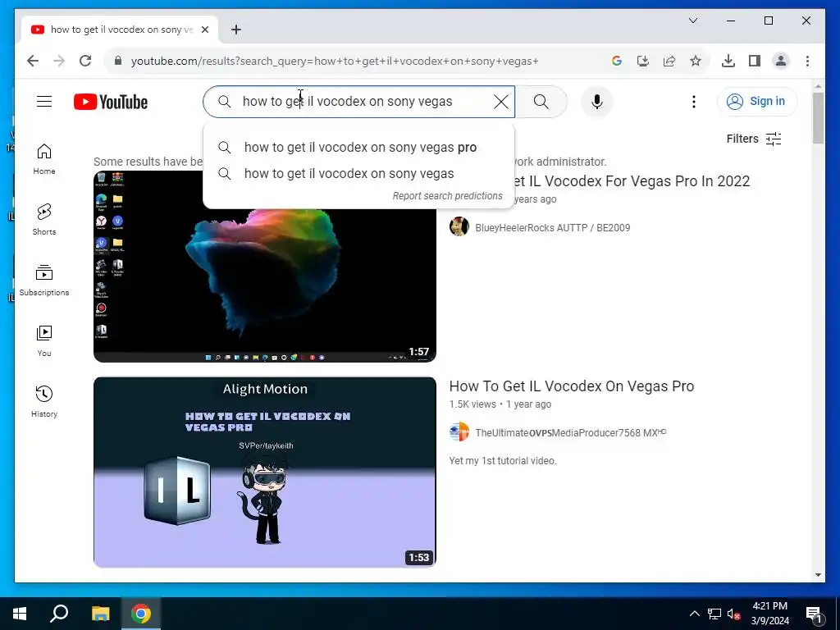
Task: Open 'How To Get IL Vocodex On Vegas Pro' title
Action: 572,386
